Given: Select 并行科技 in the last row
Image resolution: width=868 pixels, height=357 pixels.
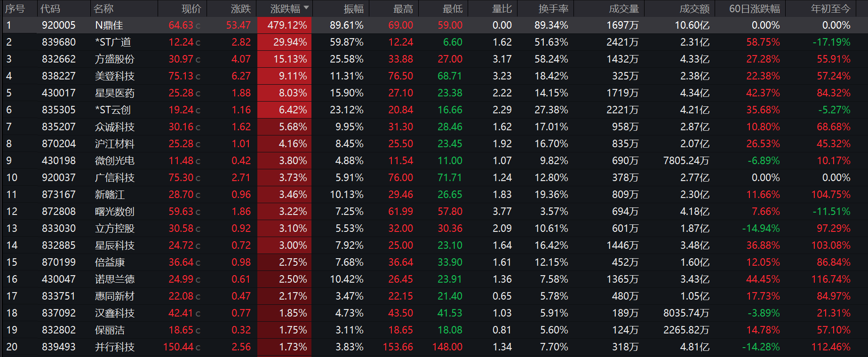Looking at the screenshot, I should (115, 347).
